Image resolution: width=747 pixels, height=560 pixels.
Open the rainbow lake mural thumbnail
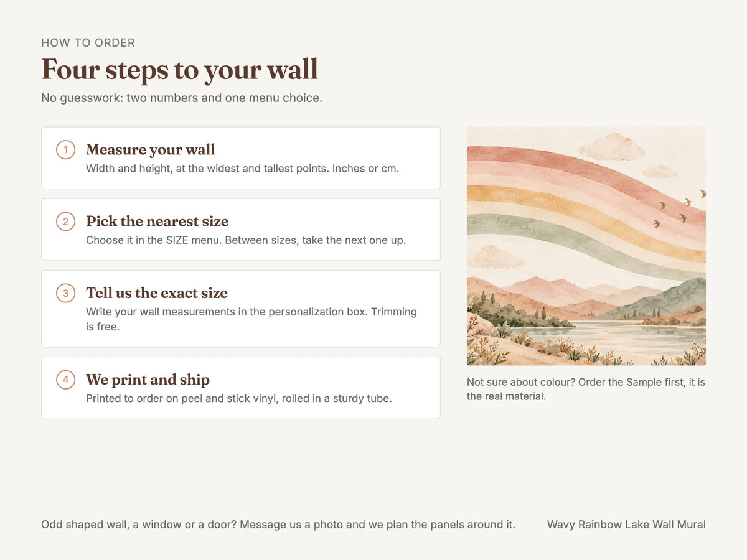tap(586, 246)
